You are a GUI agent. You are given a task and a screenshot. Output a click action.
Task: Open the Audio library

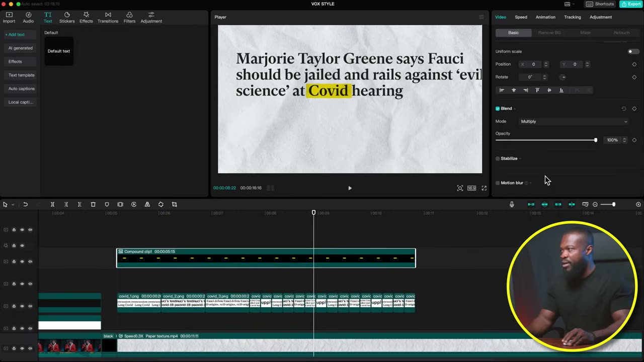coord(28,18)
